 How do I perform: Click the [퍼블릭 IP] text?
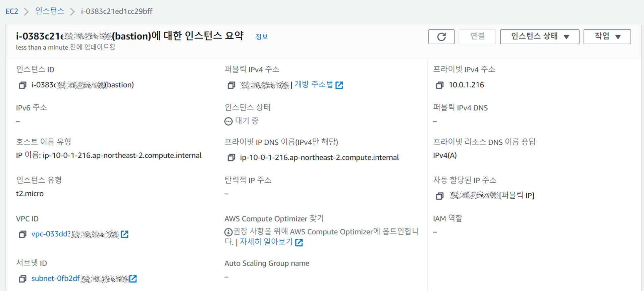517,195
